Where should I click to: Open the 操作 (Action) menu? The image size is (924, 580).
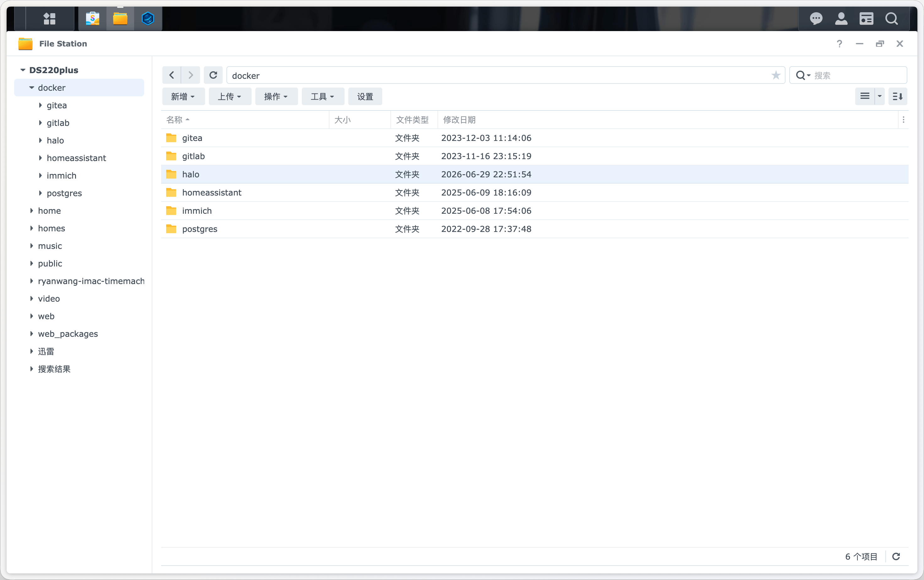point(276,96)
